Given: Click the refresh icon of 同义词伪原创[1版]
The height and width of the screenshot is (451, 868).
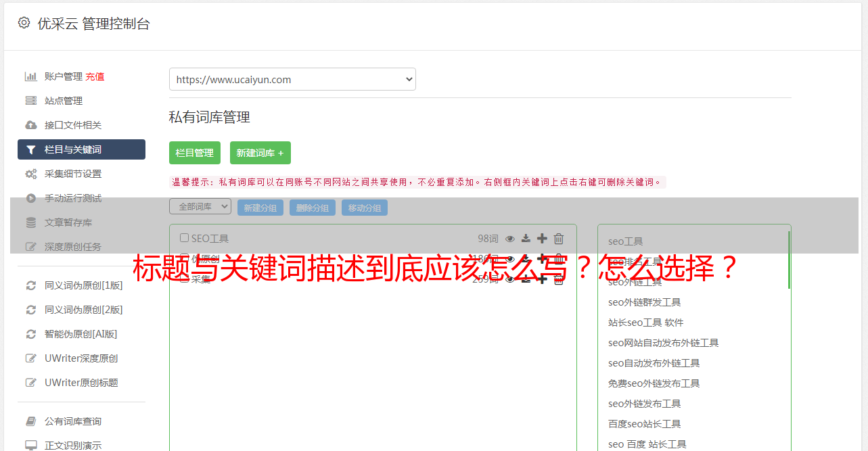Looking at the screenshot, I should point(31,285).
